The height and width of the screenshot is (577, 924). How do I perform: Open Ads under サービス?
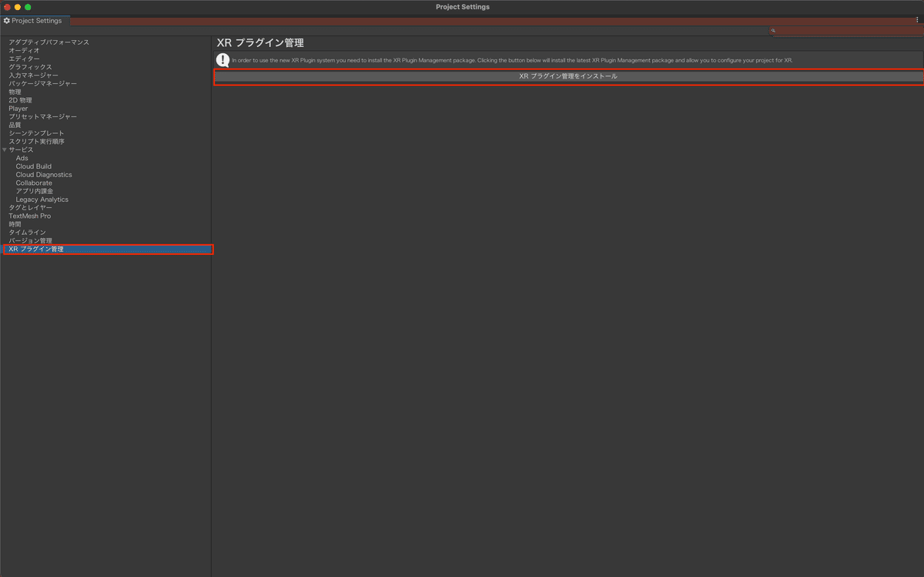(22, 158)
